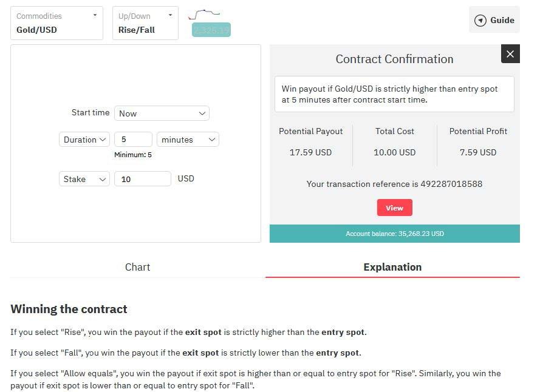Open the Stake type dropdown
Image resolution: width=540 pixels, height=392 pixels.
(x=84, y=179)
